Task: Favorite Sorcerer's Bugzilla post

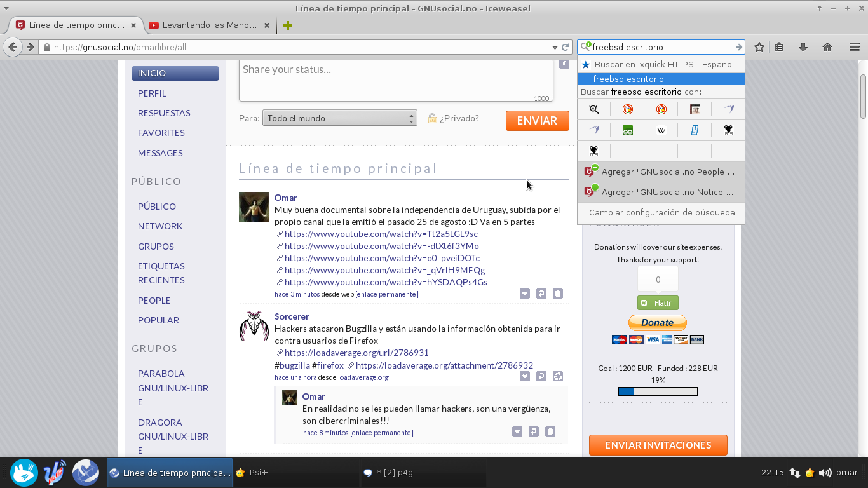Action: [x=524, y=376]
